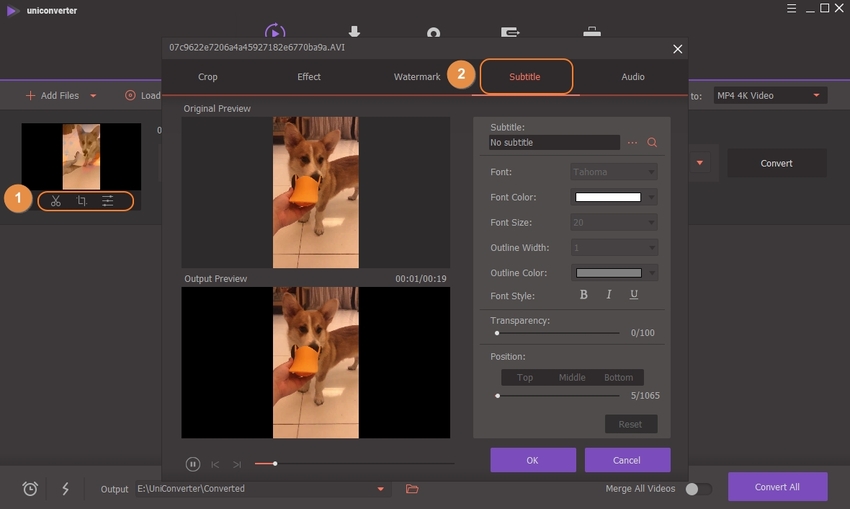Image resolution: width=850 pixels, height=509 pixels.
Task: Click the crop icon under video thumbnail
Action: click(x=82, y=201)
